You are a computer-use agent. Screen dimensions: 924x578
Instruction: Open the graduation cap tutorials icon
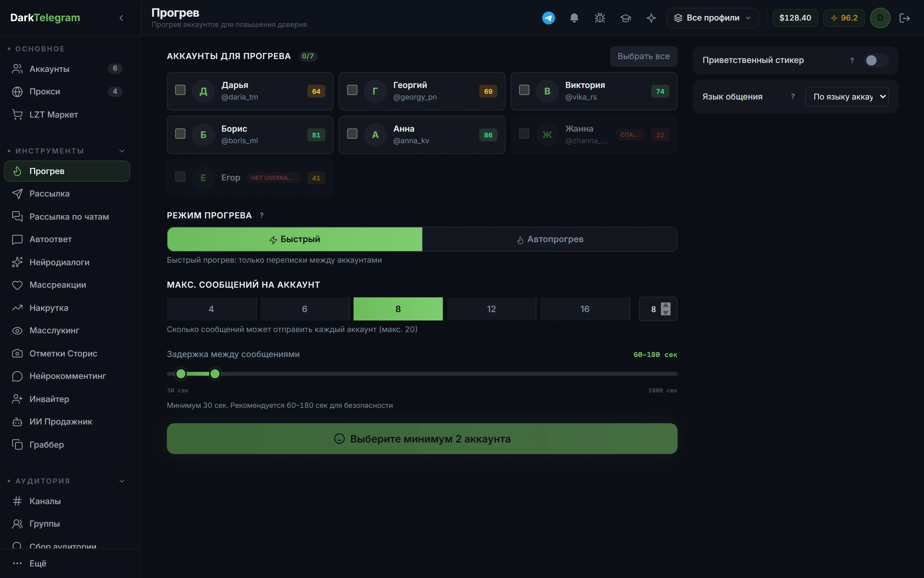[x=625, y=18]
